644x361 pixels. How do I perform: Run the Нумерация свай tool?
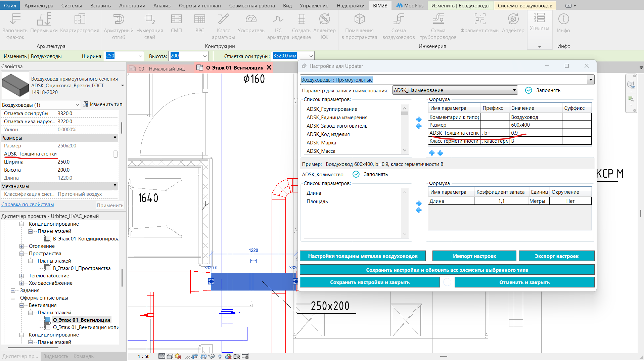coord(150,26)
